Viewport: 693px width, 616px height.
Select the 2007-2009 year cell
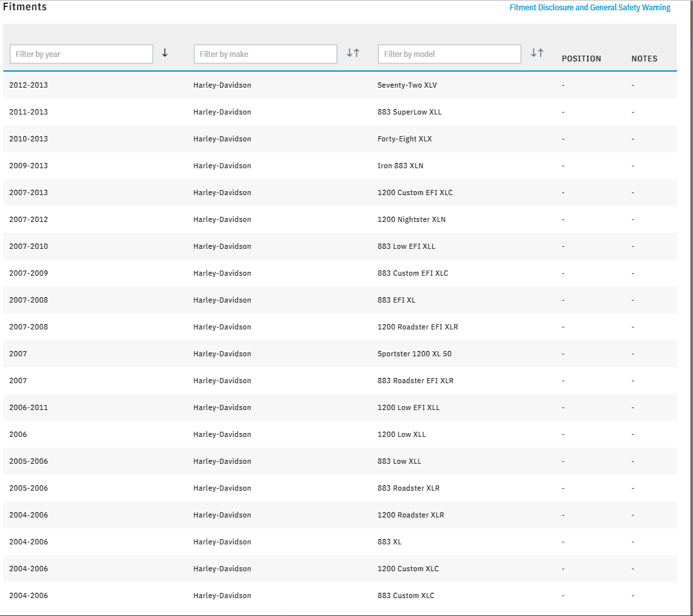(x=28, y=273)
